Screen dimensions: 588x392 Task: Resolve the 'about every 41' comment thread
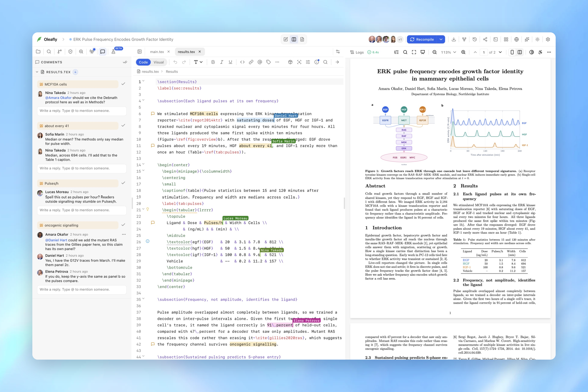click(123, 125)
